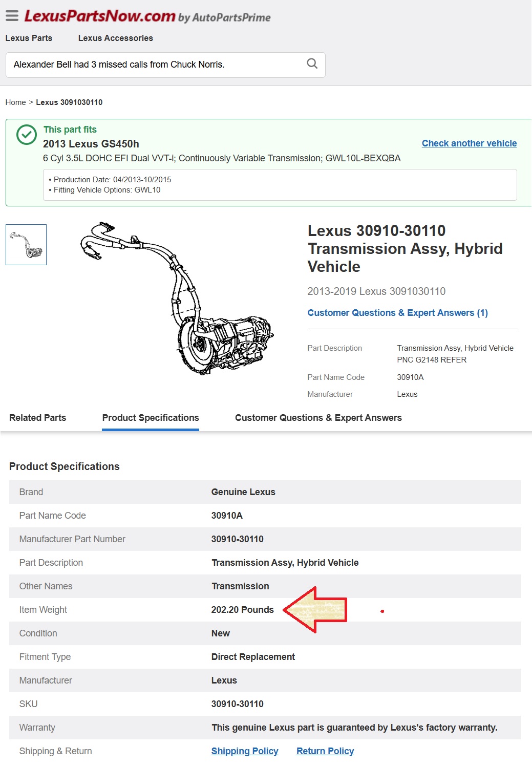Click the 202.20 Pounds weight value

click(x=242, y=610)
